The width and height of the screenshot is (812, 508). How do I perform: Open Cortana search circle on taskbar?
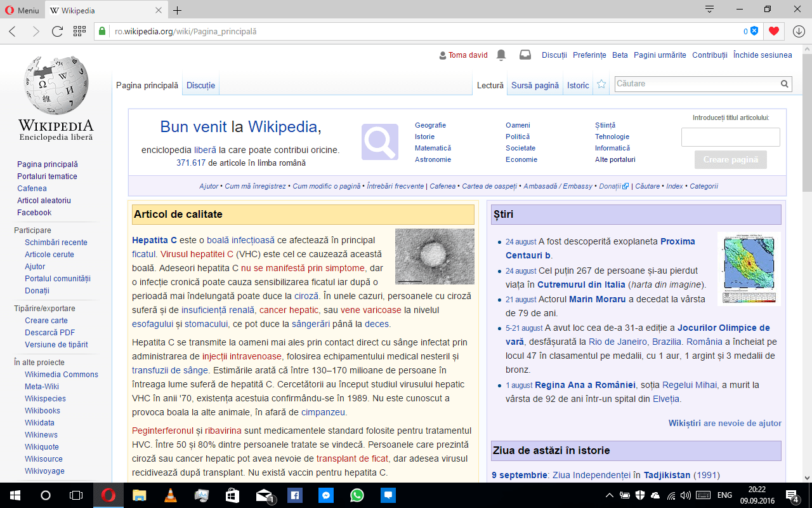click(46, 495)
